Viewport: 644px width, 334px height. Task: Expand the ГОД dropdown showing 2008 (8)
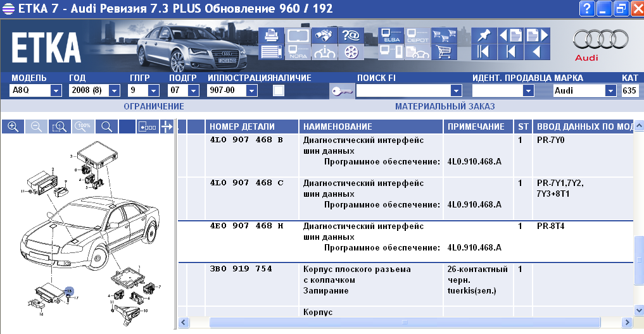coord(117,91)
